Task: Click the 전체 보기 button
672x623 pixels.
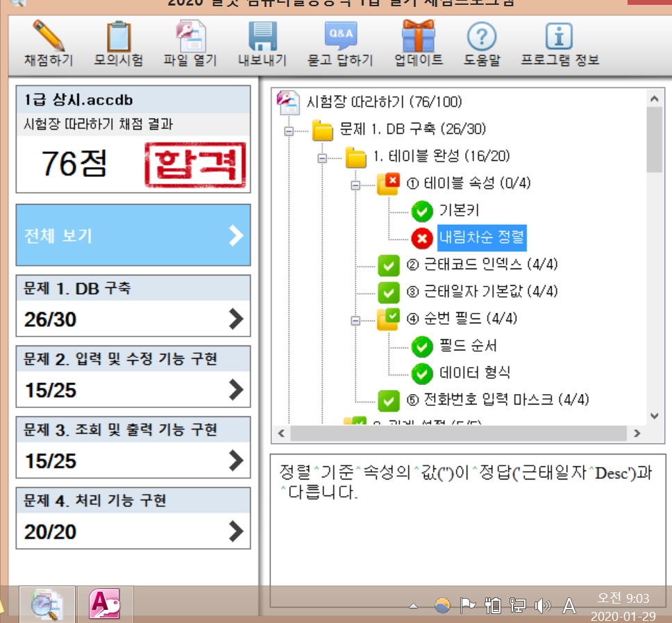Action: pos(133,236)
